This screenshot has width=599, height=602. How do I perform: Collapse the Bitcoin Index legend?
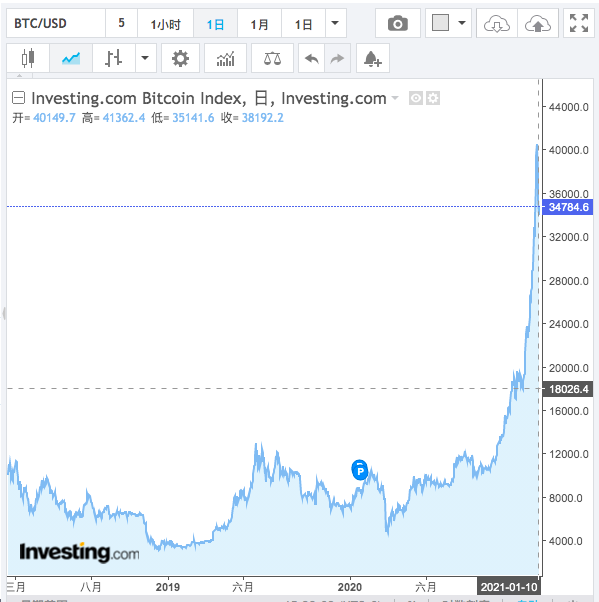18,98
